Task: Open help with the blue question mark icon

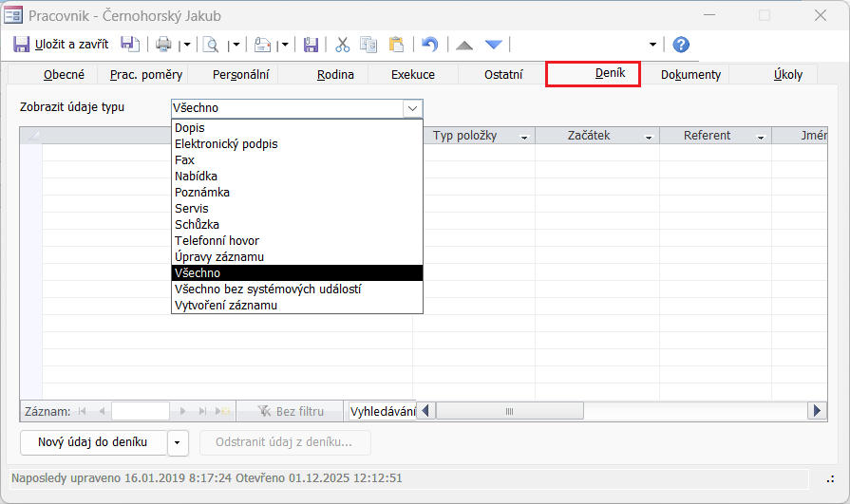Action: point(681,45)
